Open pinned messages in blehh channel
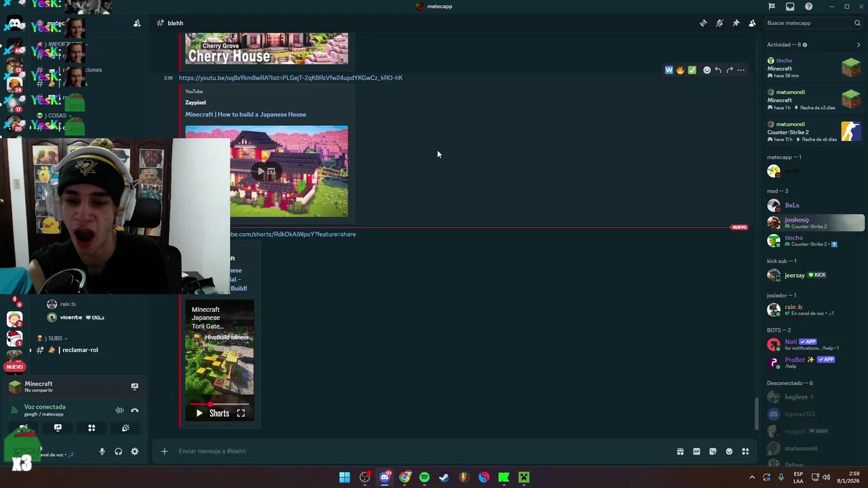 [736, 23]
